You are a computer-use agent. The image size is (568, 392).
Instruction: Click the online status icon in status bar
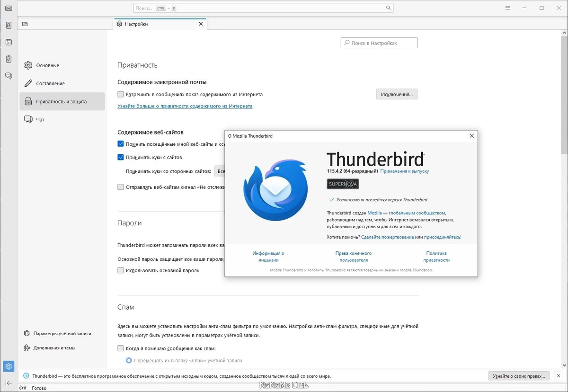click(23, 388)
